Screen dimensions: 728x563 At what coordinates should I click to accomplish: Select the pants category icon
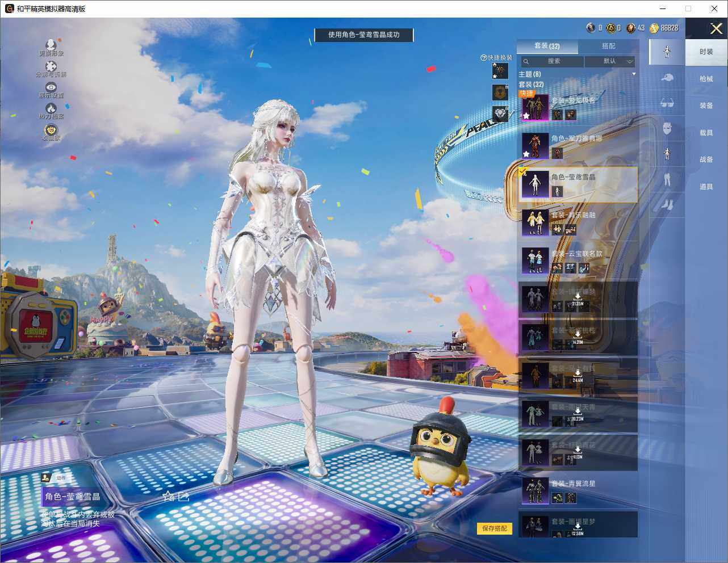[667, 179]
